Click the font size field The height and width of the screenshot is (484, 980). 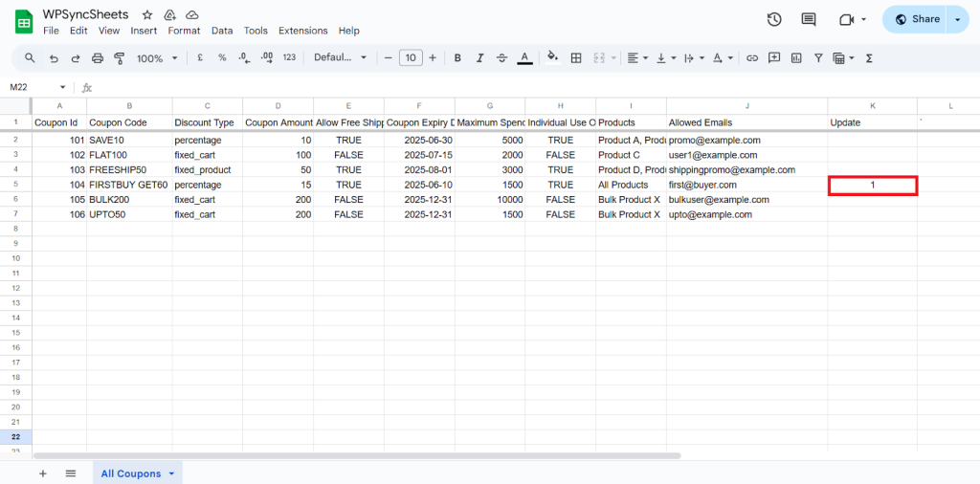(411, 58)
